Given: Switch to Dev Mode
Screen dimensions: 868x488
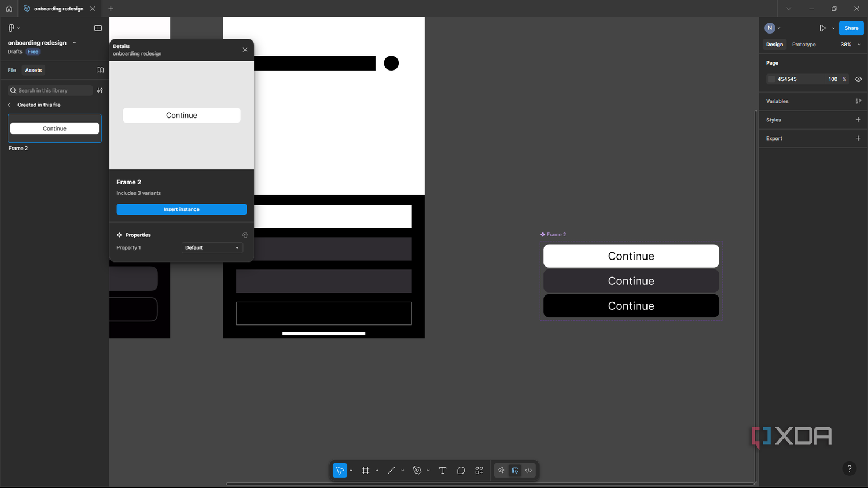Looking at the screenshot, I should coord(528,471).
